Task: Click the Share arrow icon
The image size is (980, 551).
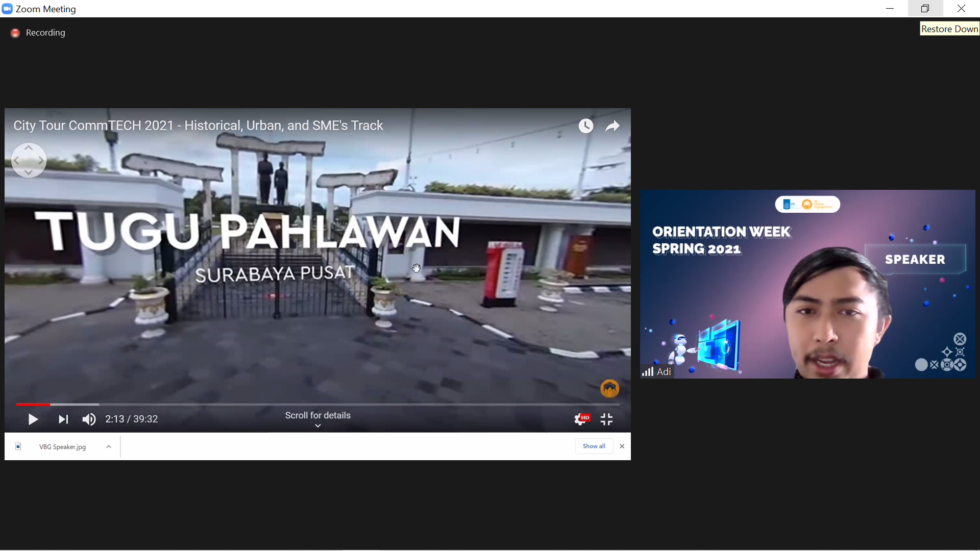Action: (612, 126)
